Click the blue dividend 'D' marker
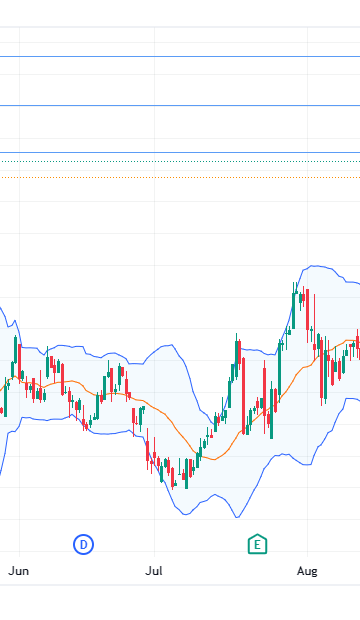 (83, 544)
